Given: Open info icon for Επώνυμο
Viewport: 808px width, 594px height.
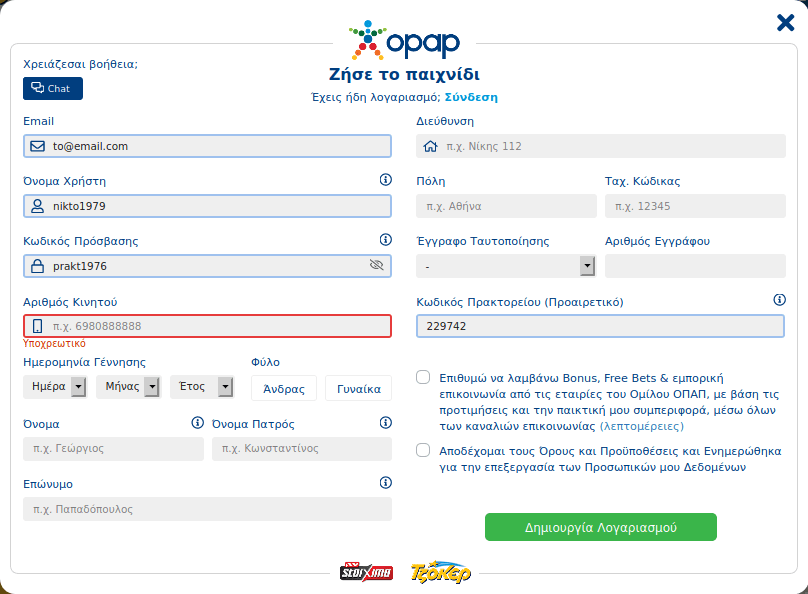Looking at the screenshot, I should (x=385, y=483).
